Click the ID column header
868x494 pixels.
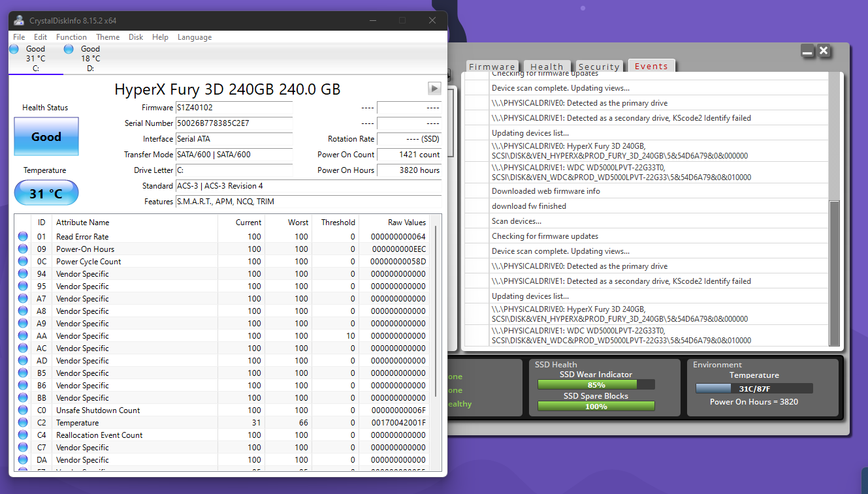(42, 223)
